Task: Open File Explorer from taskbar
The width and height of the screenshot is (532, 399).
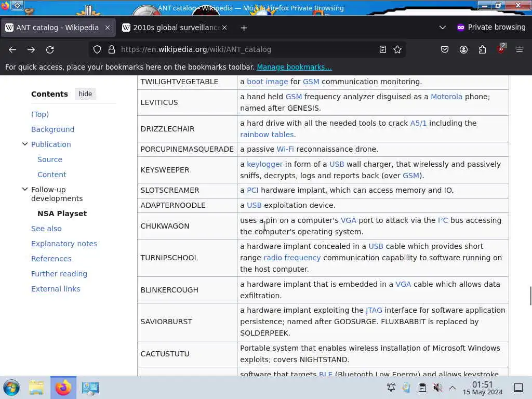Action: [36, 388]
